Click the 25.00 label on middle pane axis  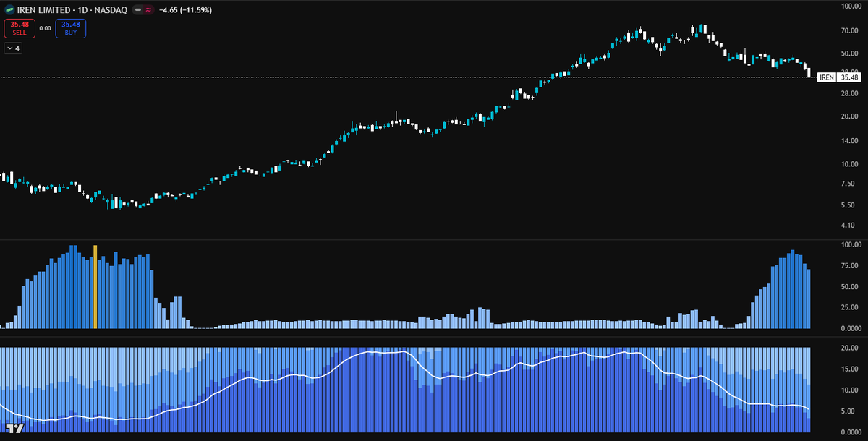[x=849, y=308]
